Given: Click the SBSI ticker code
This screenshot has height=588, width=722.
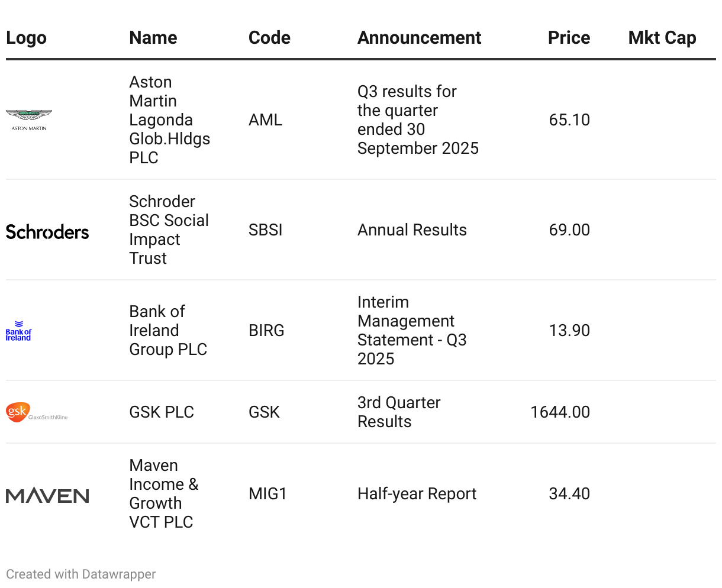Looking at the screenshot, I should [265, 230].
